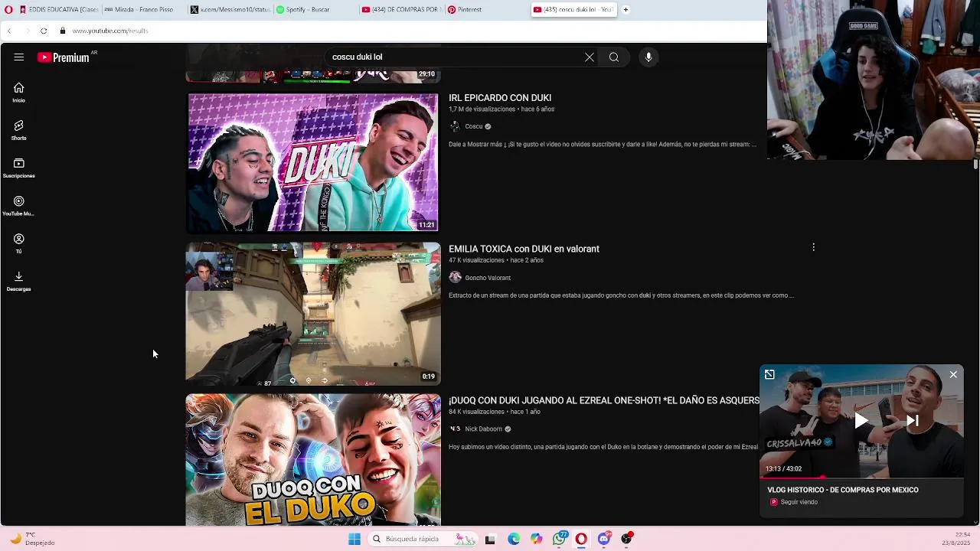Open the EMILIA TOXICA valorant thumbnail
Viewport: 980px width, 551px height.
313,314
